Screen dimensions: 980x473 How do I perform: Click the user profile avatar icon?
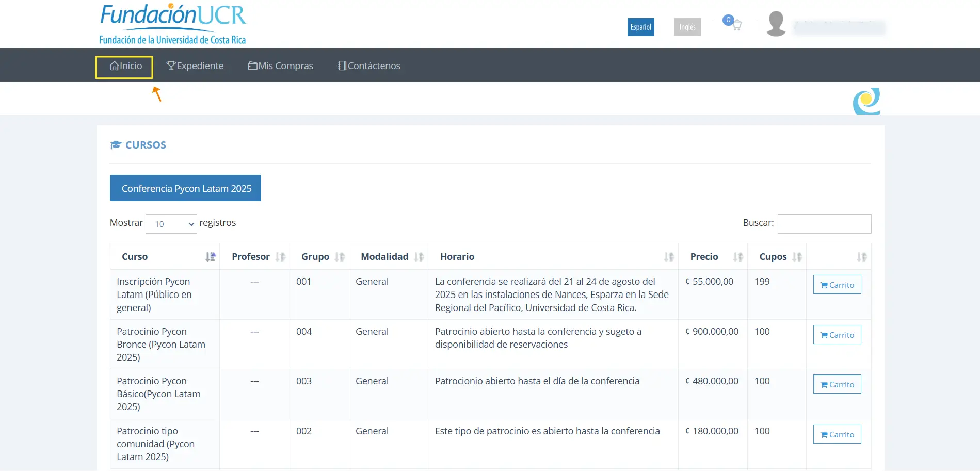tap(776, 24)
